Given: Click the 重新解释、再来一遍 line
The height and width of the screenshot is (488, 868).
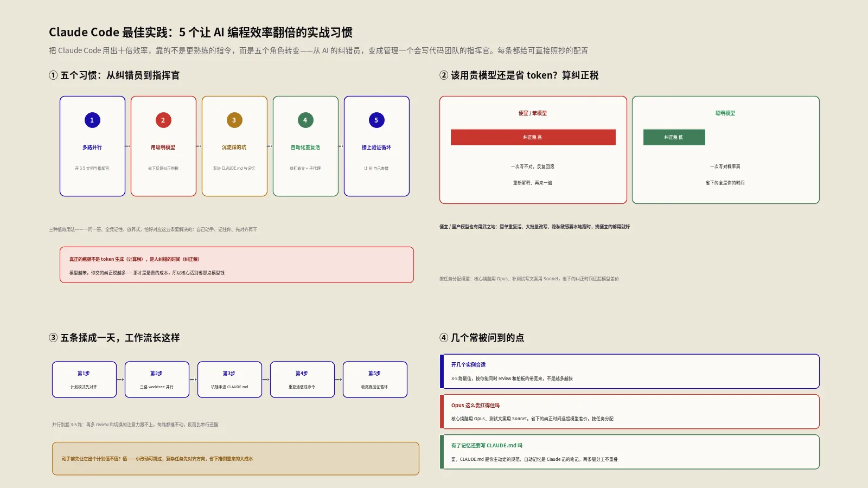Looking at the screenshot, I should (x=533, y=183).
